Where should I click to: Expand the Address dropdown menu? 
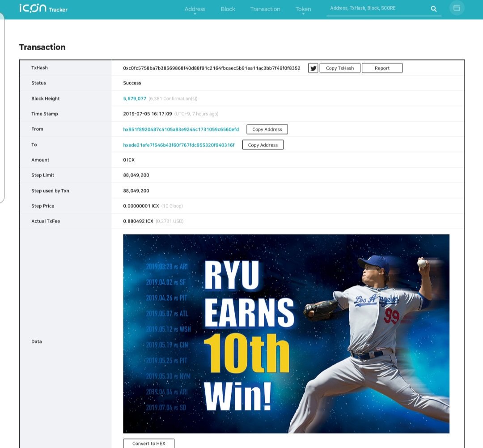[195, 9]
